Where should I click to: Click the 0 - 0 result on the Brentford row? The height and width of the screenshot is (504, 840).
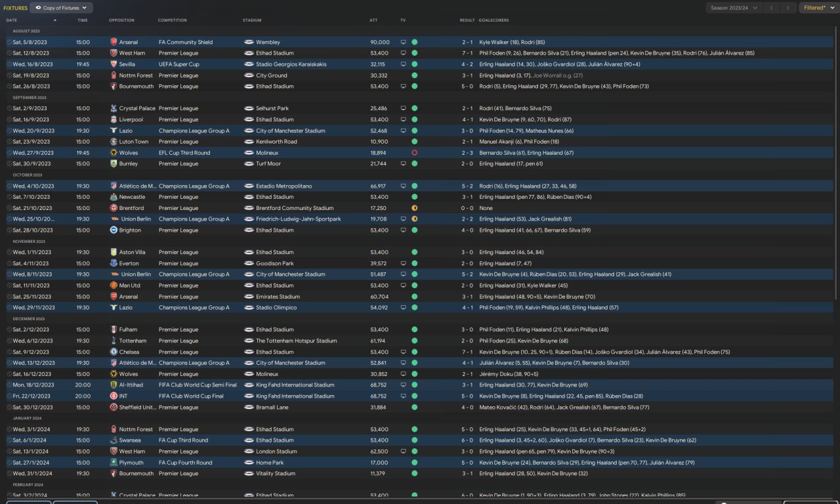(467, 208)
